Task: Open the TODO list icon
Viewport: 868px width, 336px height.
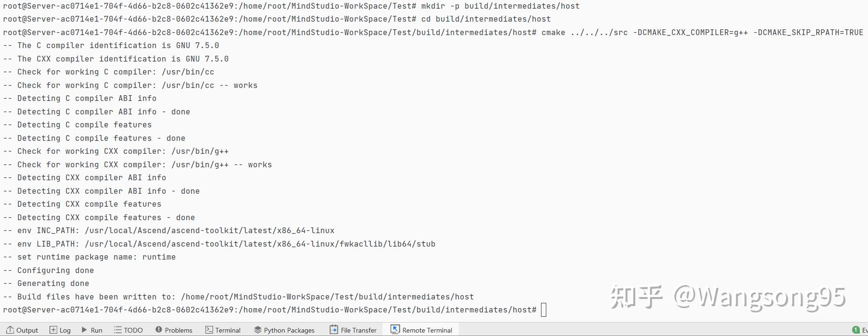Action: click(x=118, y=330)
